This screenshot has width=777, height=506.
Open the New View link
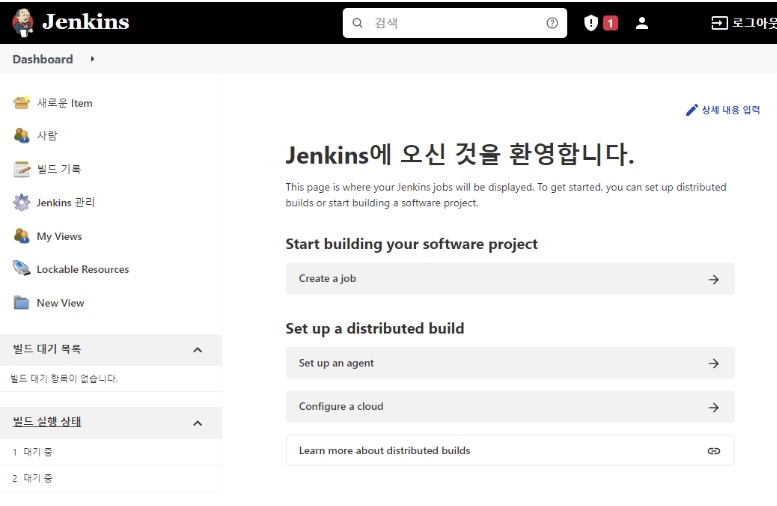[60, 303]
